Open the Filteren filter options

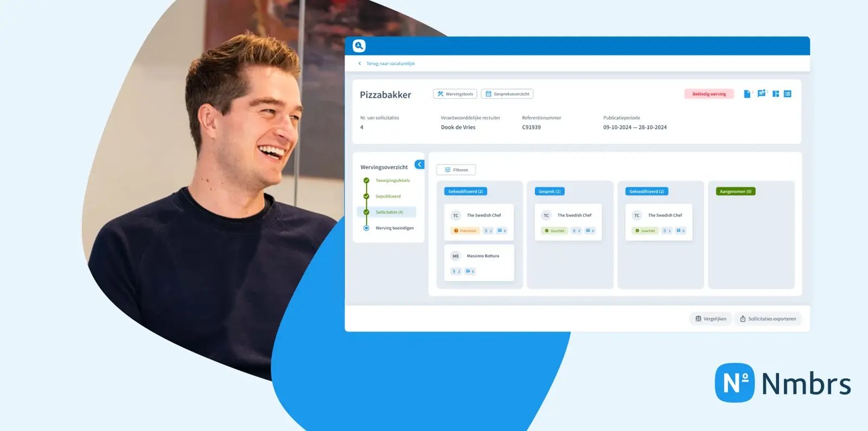pyautogui.click(x=456, y=170)
